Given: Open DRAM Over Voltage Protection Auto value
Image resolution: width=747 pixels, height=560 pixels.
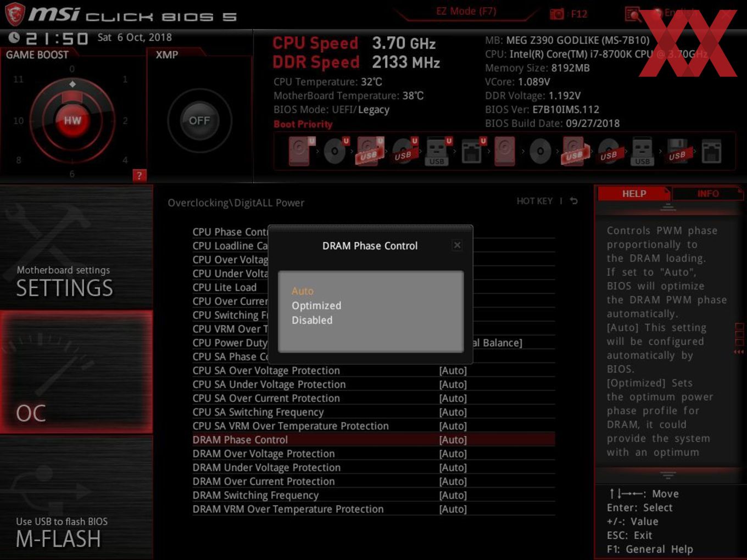Looking at the screenshot, I should click(x=453, y=453).
